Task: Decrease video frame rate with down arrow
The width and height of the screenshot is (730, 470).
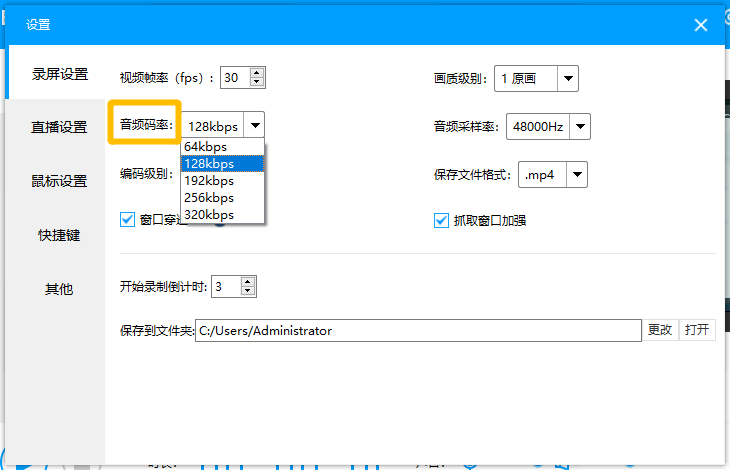Action: pos(257,82)
